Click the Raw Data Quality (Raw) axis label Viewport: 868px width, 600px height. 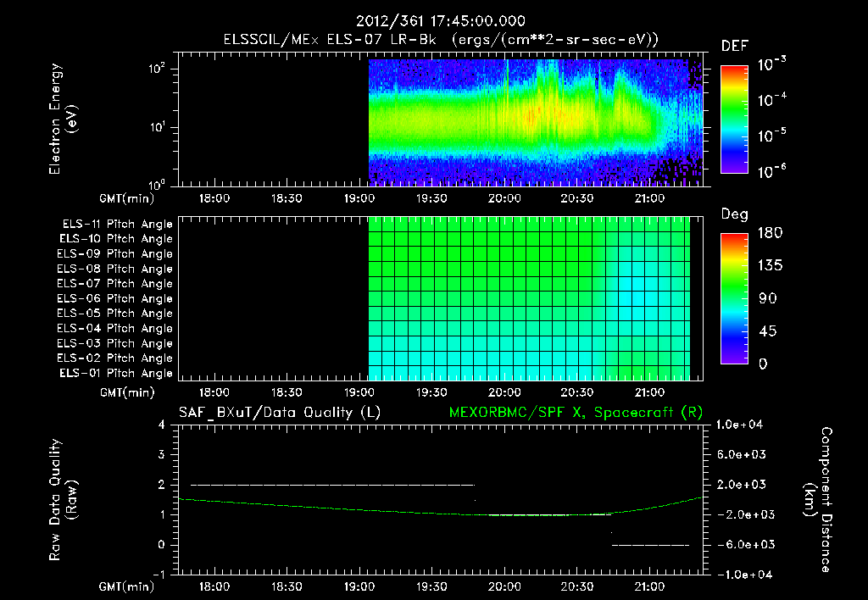tap(63, 500)
